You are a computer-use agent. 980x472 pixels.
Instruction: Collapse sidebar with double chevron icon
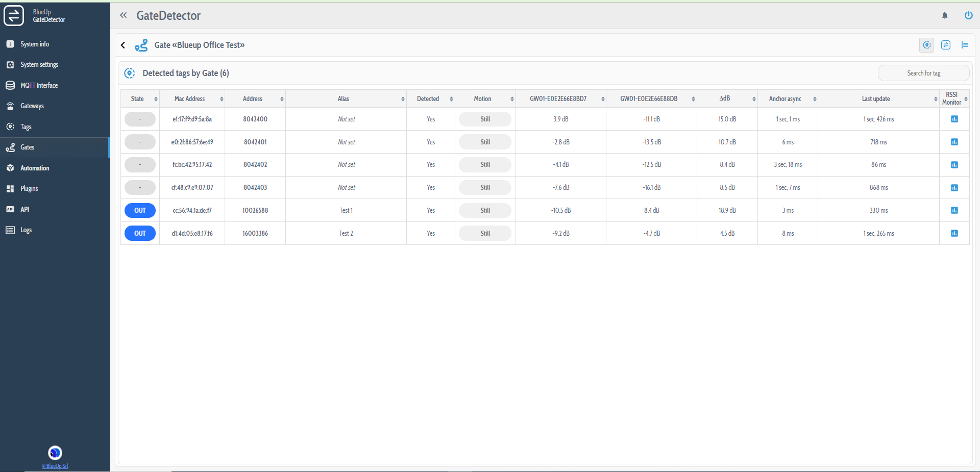[x=124, y=15]
